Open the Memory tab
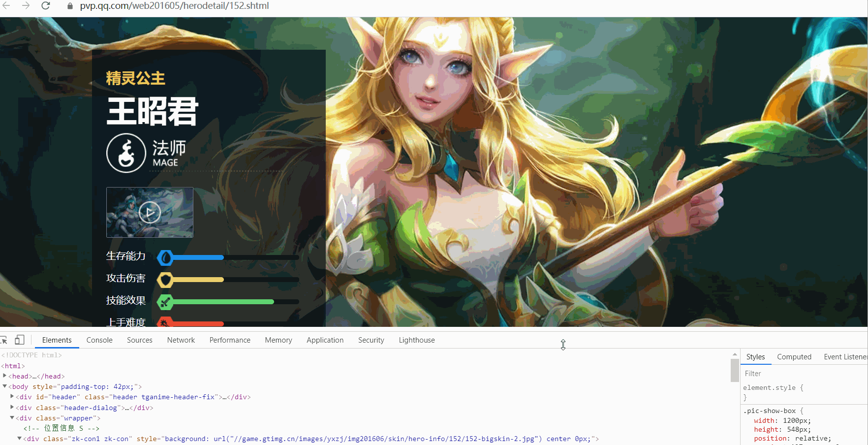This screenshot has height=445, width=868. pyautogui.click(x=279, y=340)
